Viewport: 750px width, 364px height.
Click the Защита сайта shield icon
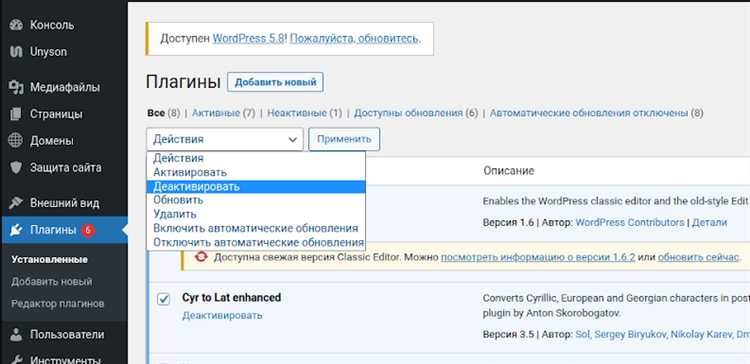[x=16, y=168]
